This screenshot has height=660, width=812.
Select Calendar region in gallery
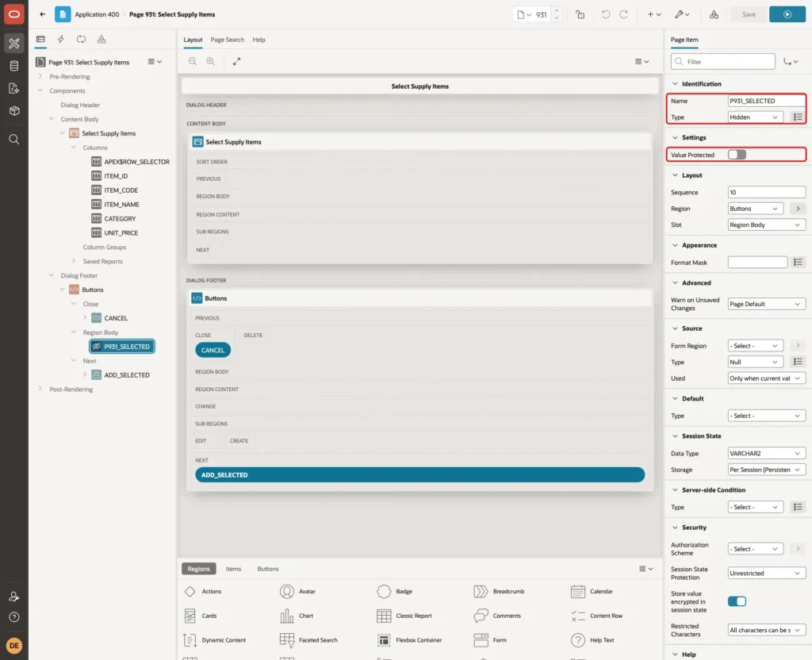[x=592, y=592]
